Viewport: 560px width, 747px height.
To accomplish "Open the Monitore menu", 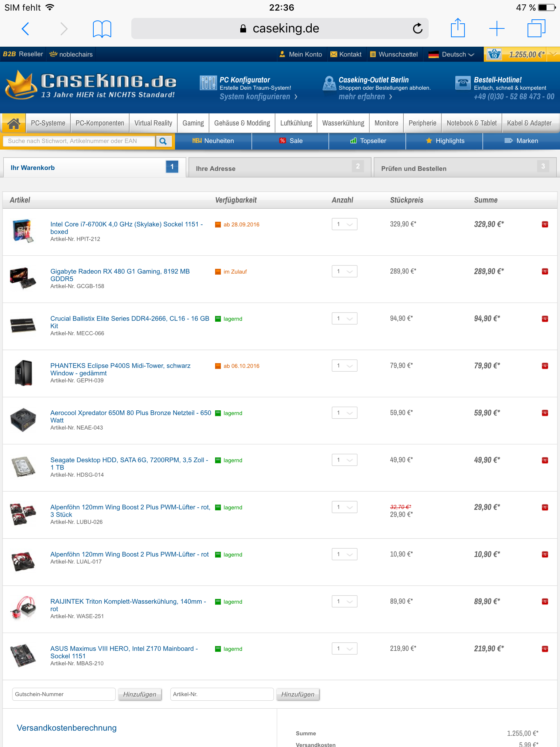I will coord(386,123).
